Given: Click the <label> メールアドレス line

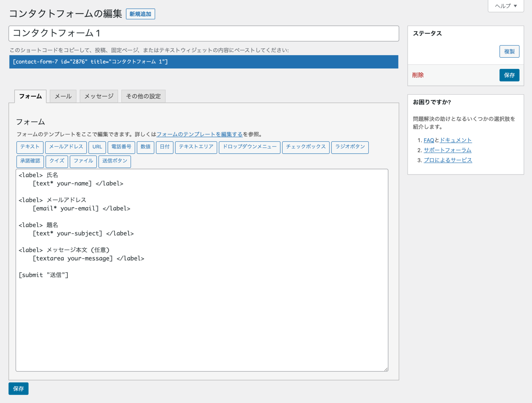Looking at the screenshot, I should [52, 200].
